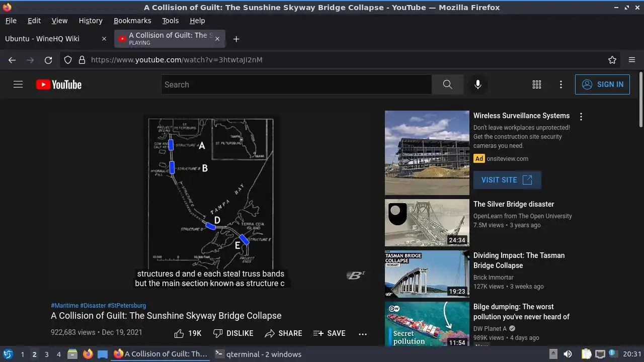Open the Edit menu
644x362 pixels.
(x=34, y=21)
